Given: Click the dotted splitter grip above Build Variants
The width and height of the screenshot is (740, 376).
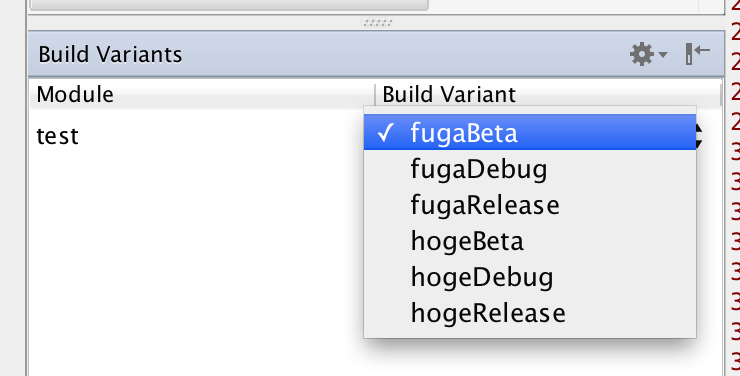Looking at the screenshot, I should click(x=377, y=23).
